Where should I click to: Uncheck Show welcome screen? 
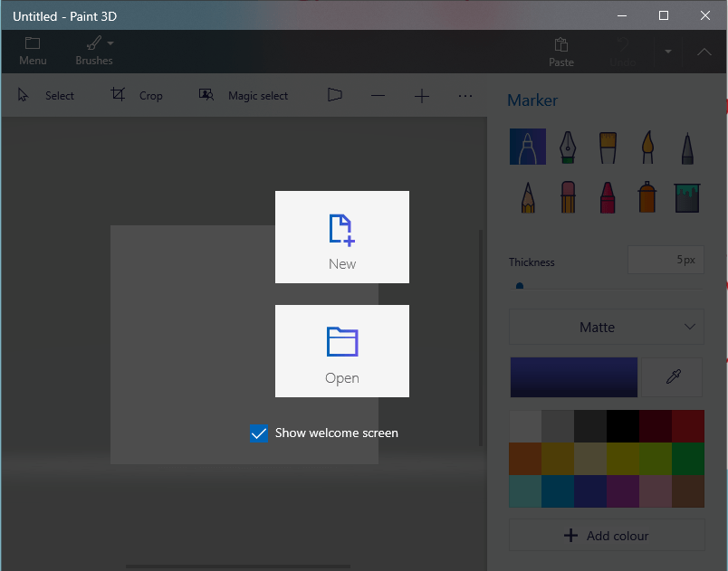[x=259, y=433]
